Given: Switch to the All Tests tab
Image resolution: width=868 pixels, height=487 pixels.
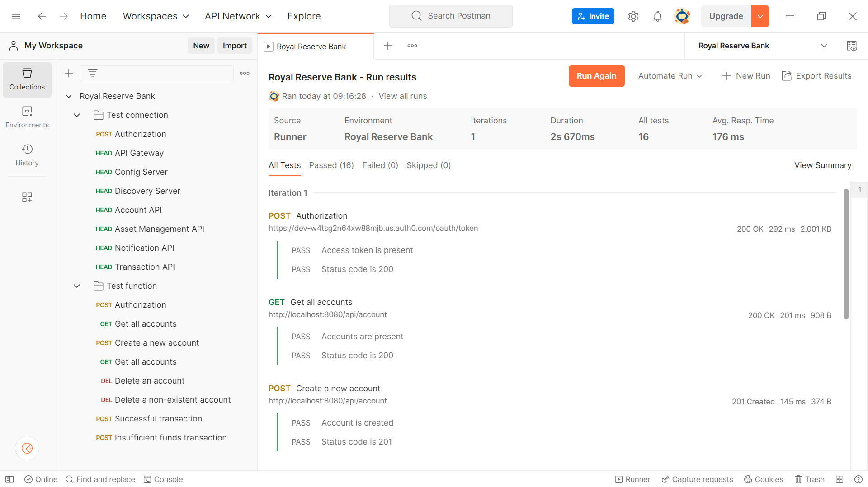Looking at the screenshot, I should (x=285, y=165).
